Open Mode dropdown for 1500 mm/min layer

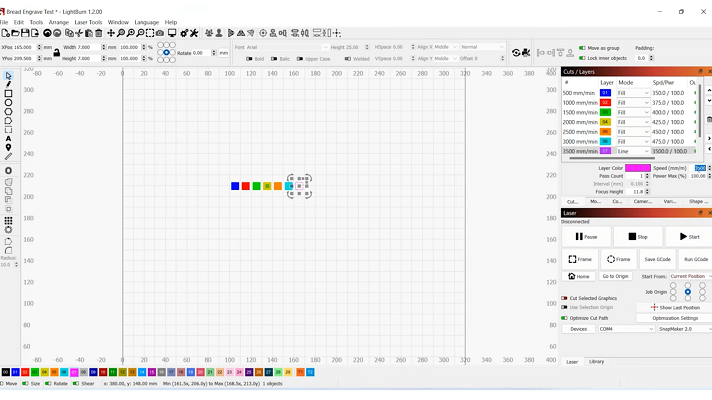pyautogui.click(x=633, y=112)
